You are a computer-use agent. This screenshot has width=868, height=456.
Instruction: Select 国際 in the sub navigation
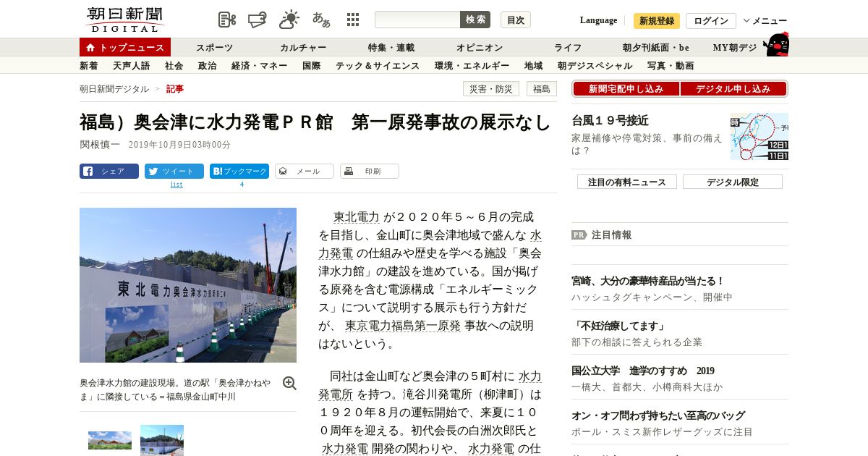pos(311,66)
